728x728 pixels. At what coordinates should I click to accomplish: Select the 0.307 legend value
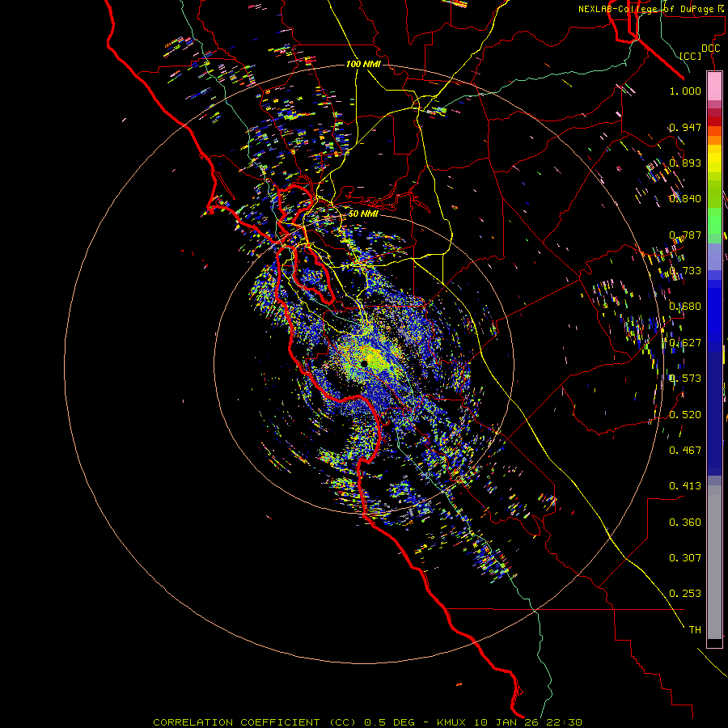click(x=685, y=557)
